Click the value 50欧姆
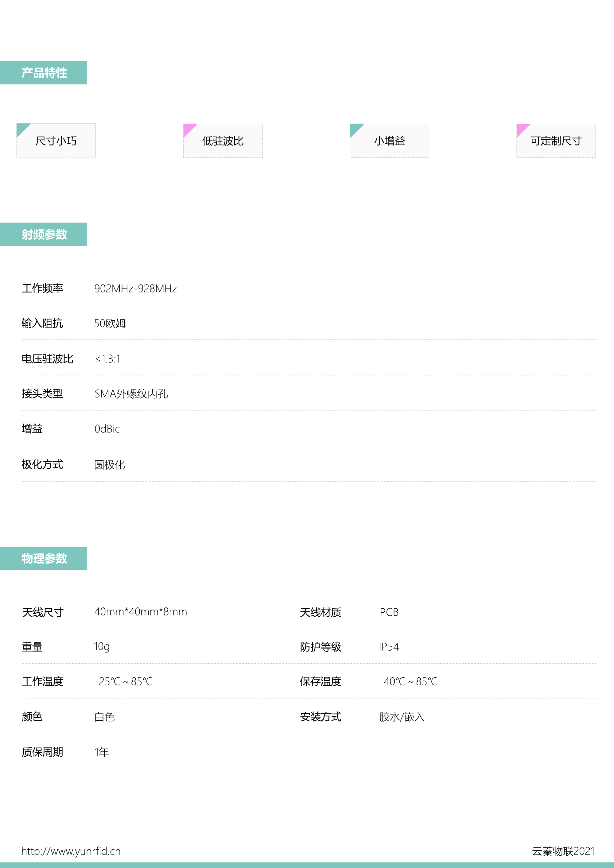 (110, 324)
